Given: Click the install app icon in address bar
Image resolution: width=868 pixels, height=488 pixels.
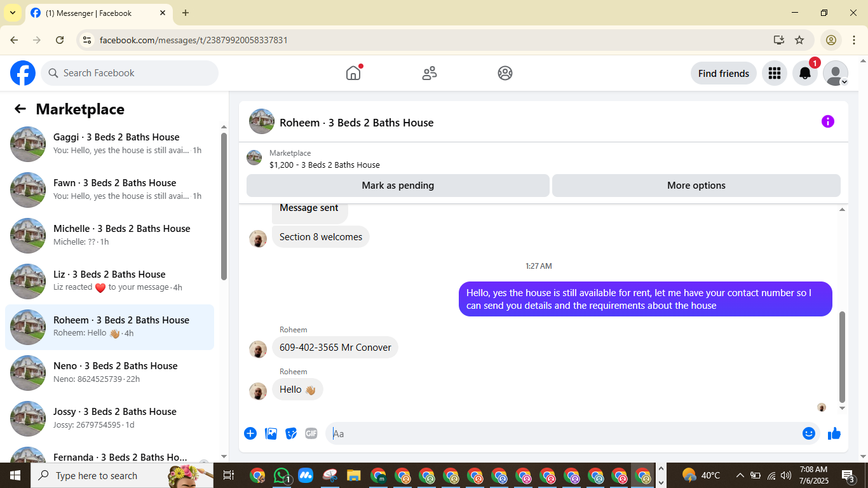Looking at the screenshot, I should [x=779, y=40].
